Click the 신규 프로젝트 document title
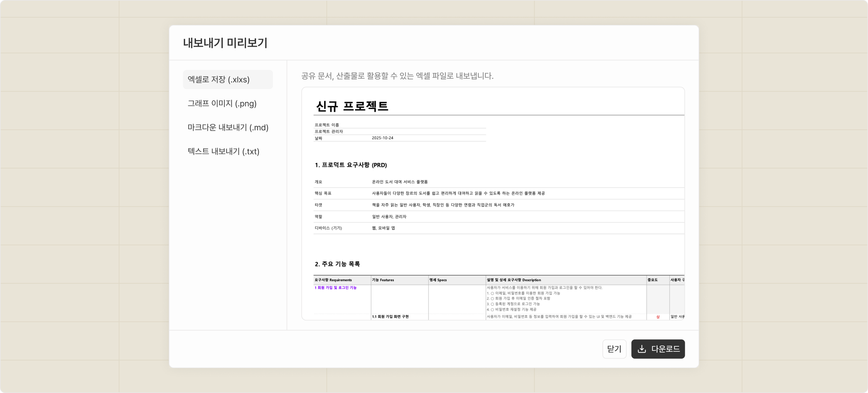 click(x=353, y=106)
